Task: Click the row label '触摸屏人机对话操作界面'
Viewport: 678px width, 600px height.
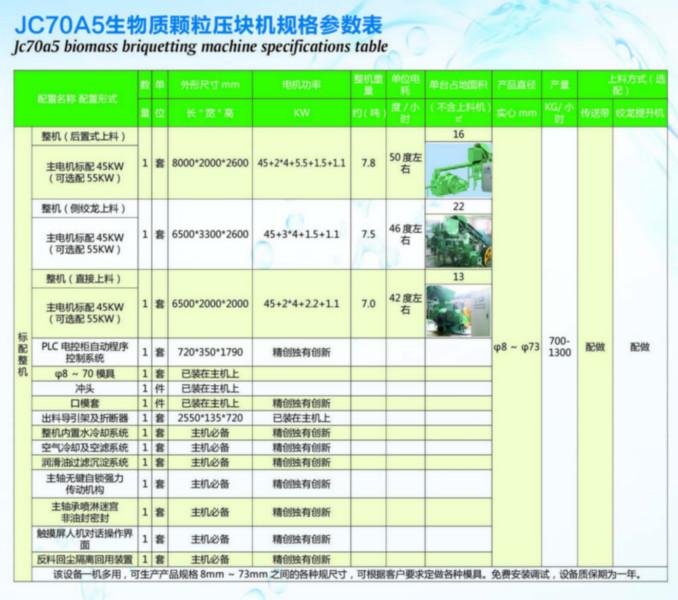Action: pos(85,539)
